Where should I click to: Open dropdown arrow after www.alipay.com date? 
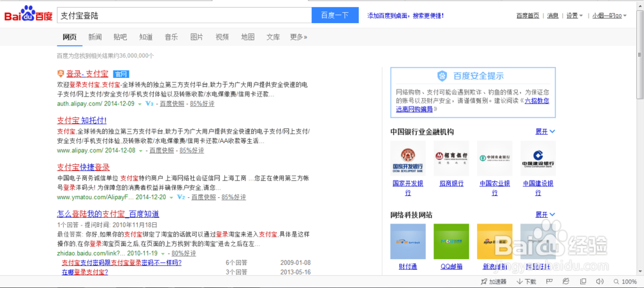[140, 151]
